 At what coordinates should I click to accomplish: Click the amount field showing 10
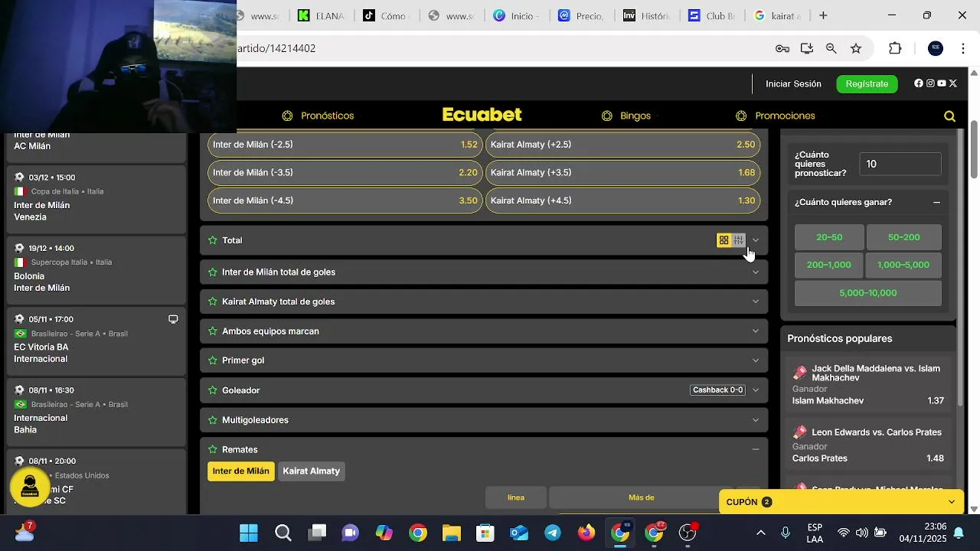[900, 164]
